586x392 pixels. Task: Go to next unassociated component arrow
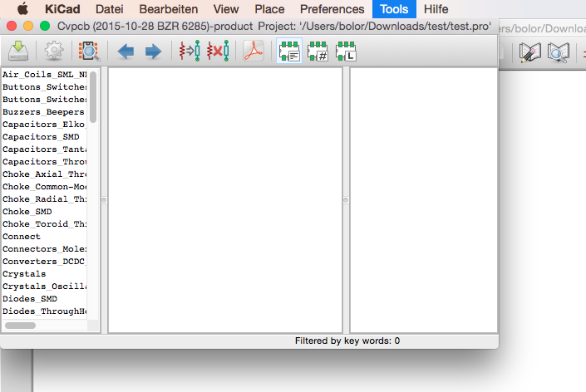coord(153,51)
